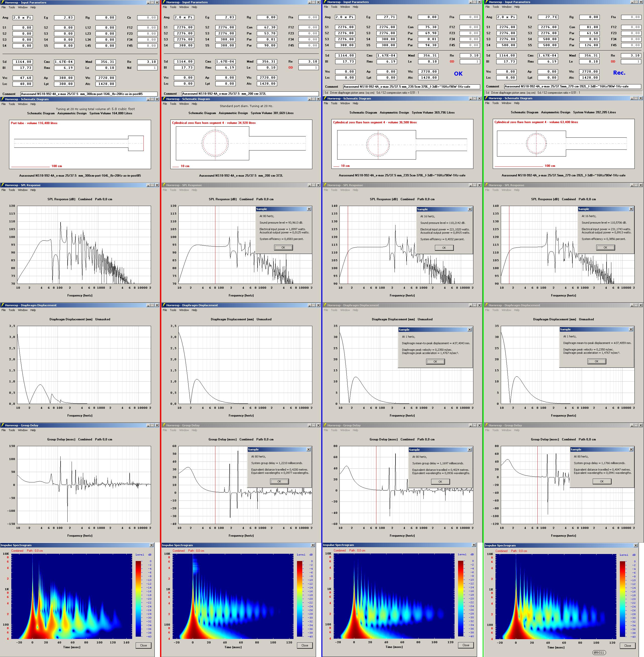Click Comment field containing 300cm-port-164L text
644x657 pixels.
click(x=89, y=94)
